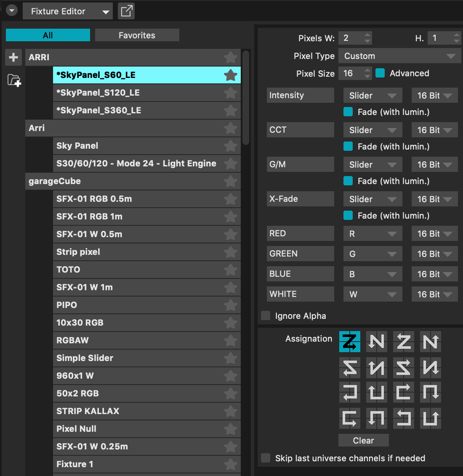
Task: Open Intensity Slider type dropdown
Action: [373, 95]
